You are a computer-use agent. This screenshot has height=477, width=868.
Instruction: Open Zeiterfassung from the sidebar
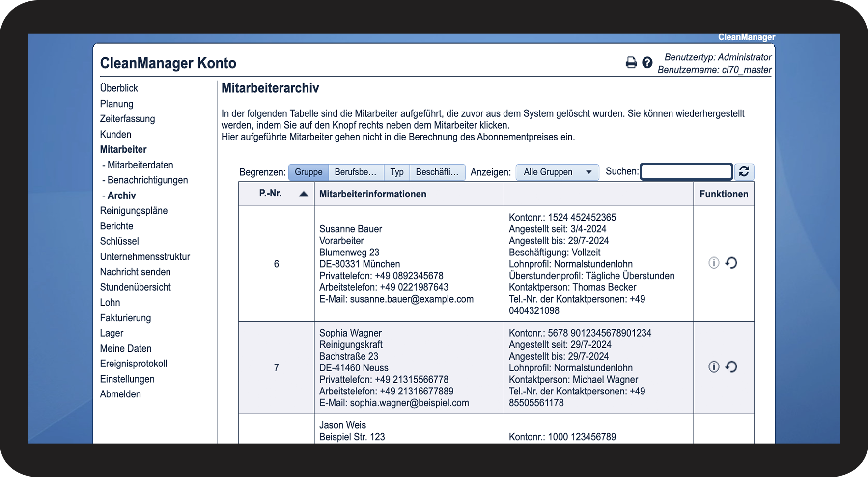click(x=127, y=119)
